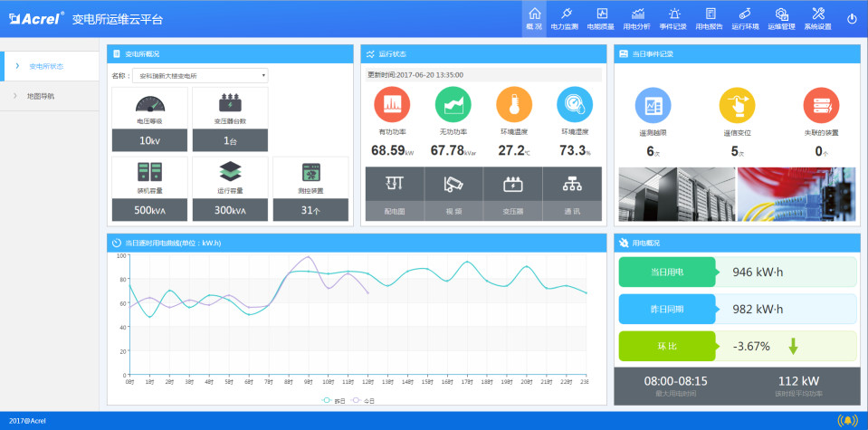
Task: Toggle 昨日 series in chart legend
Action: (x=331, y=399)
